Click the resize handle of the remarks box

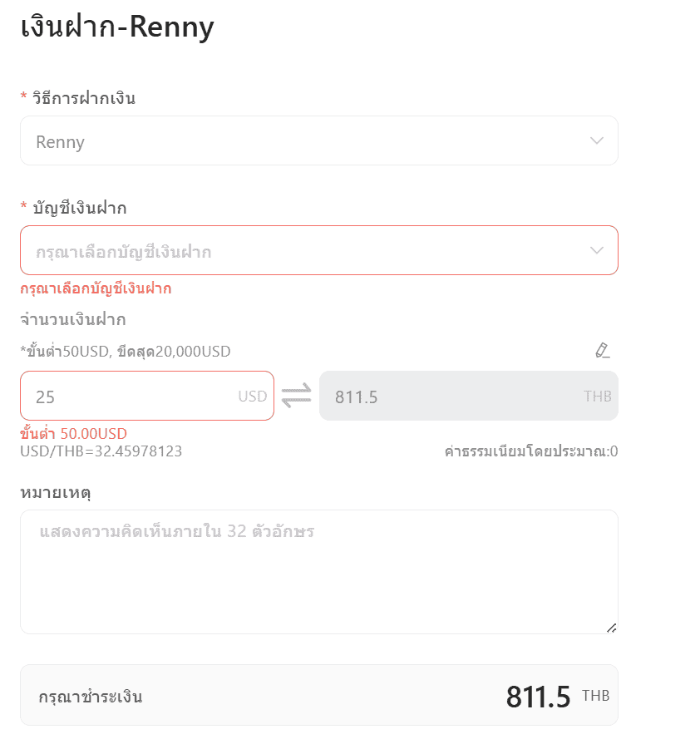pyautogui.click(x=612, y=628)
